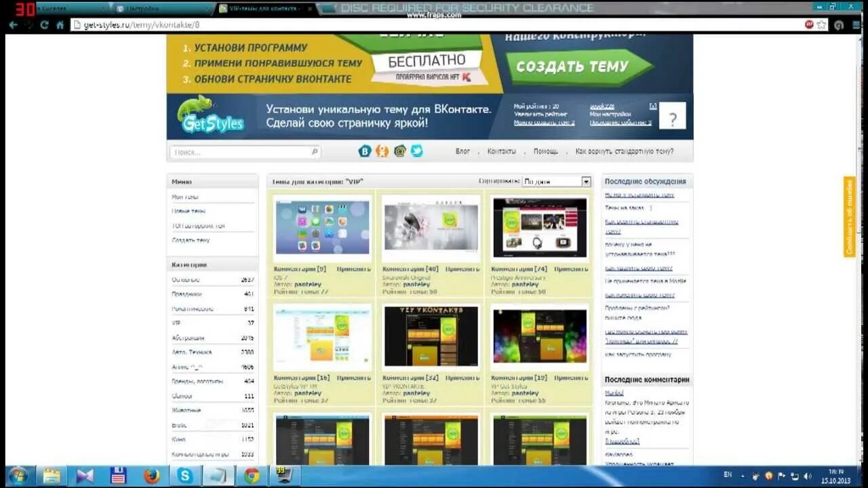Click the Odnoklassniki orange social icon

[382, 151]
